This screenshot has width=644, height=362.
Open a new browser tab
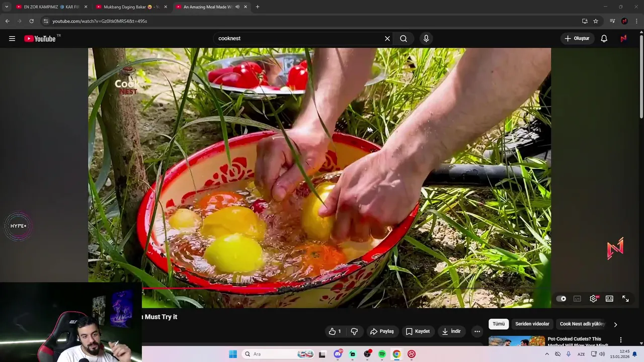pos(258,7)
